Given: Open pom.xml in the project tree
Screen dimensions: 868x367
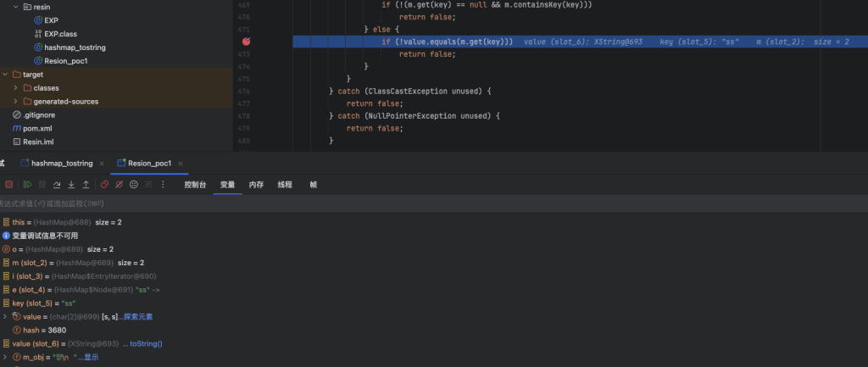Looking at the screenshot, I should [37, 128].
